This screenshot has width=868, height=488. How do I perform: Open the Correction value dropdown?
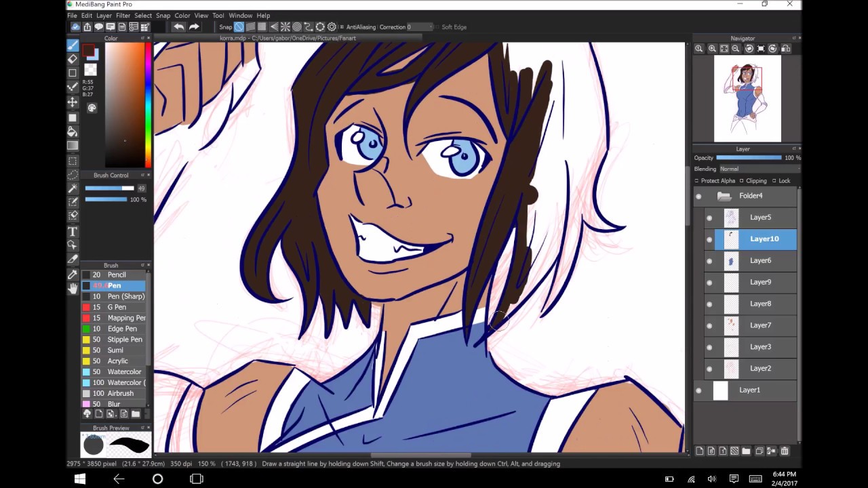click(x=419, y=27)
